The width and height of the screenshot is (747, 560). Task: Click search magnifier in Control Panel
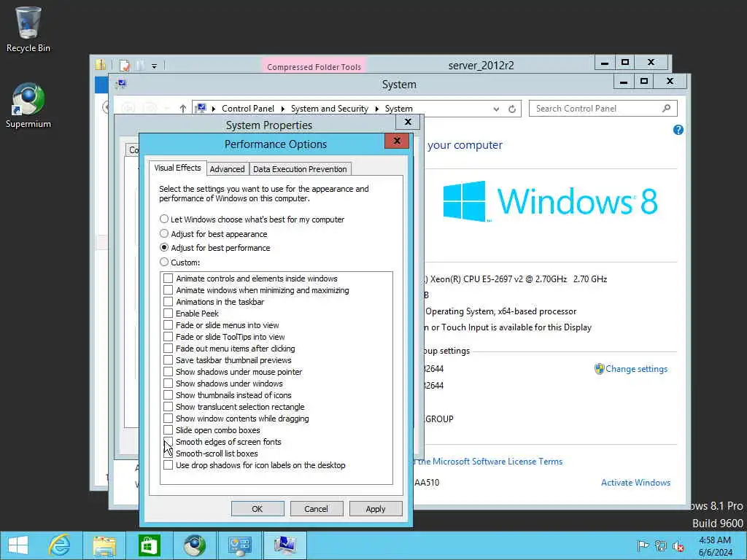pos(667,109)
